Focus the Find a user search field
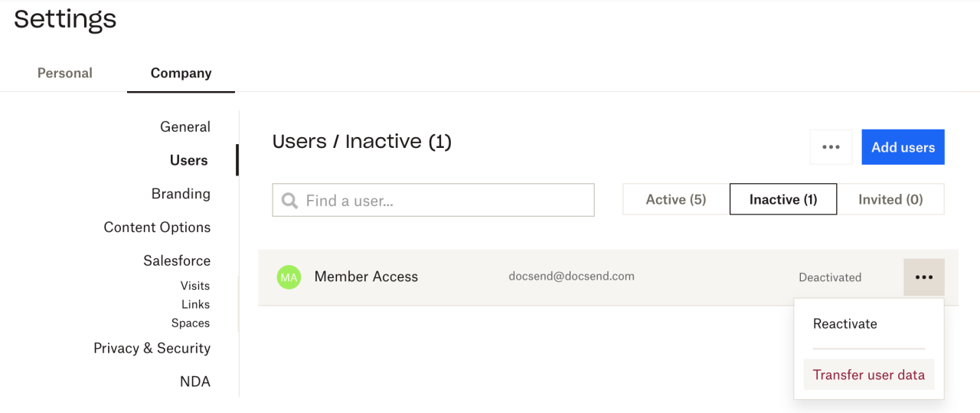The height and width of the screenshot is (413, 980). [444, 201]
